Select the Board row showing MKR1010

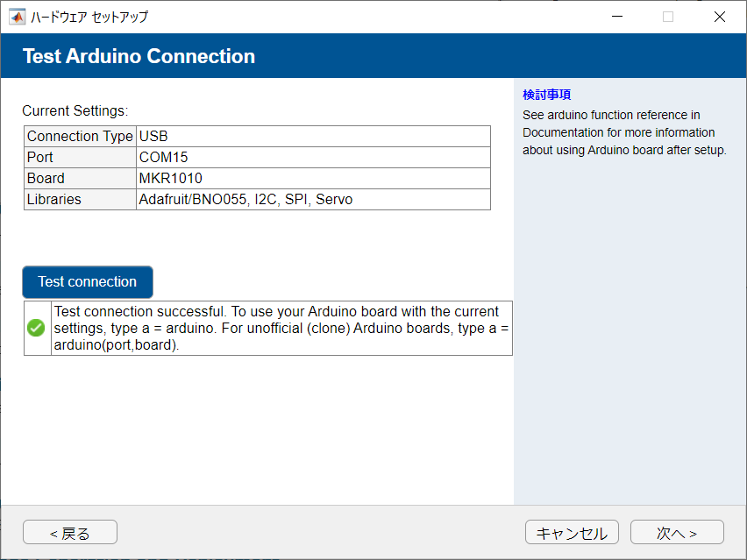[175, 178]
